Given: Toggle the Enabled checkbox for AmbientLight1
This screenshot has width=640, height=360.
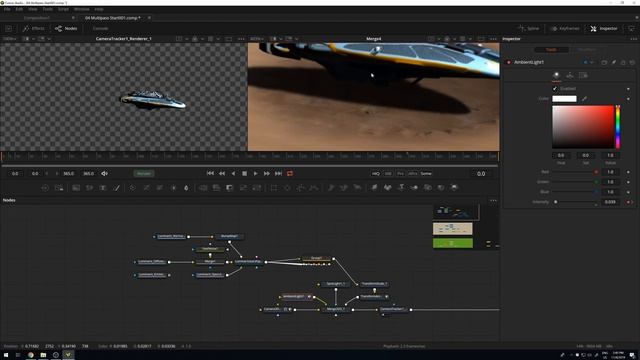Looking at the screenshot, I should pyautogui.click(x=555, y=89).
